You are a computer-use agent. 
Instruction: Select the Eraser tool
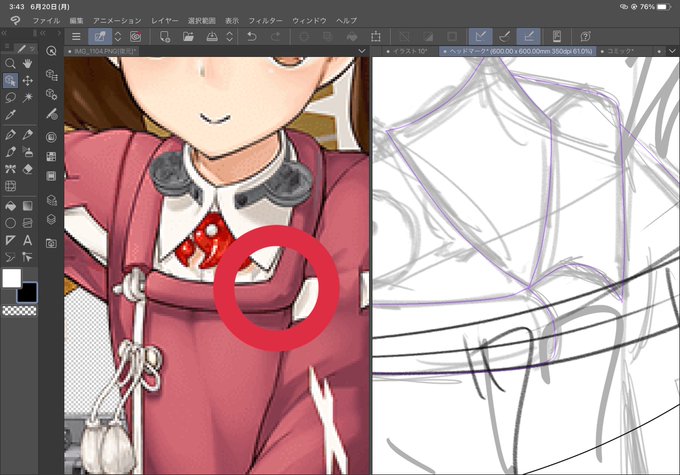27,169
